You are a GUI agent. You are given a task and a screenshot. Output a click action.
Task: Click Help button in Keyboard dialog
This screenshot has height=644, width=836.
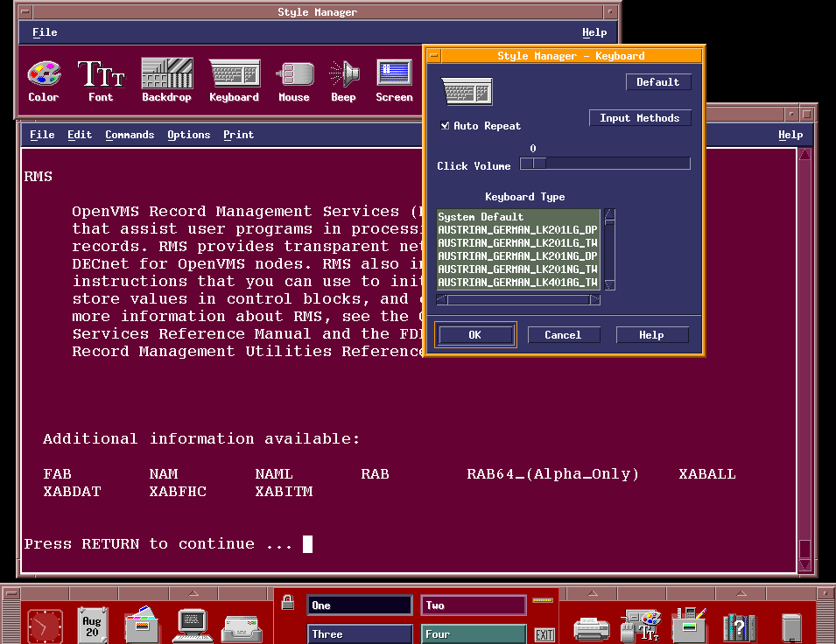coord(652,335)
